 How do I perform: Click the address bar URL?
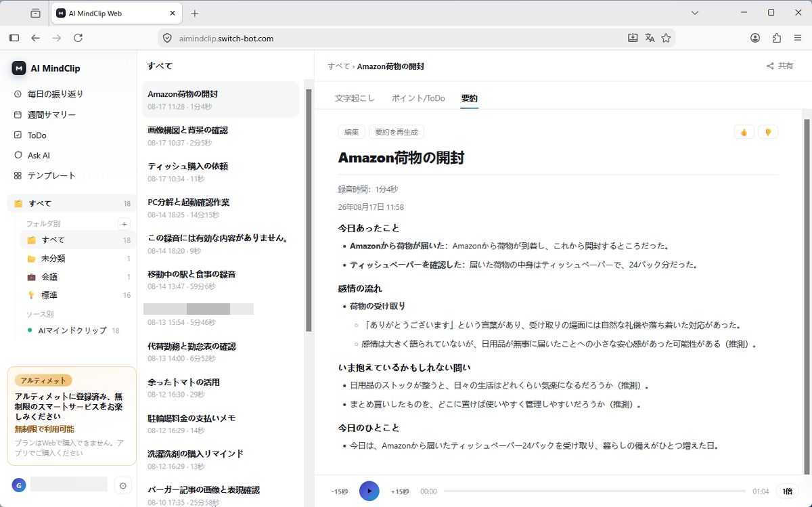[x=226, y=39]
